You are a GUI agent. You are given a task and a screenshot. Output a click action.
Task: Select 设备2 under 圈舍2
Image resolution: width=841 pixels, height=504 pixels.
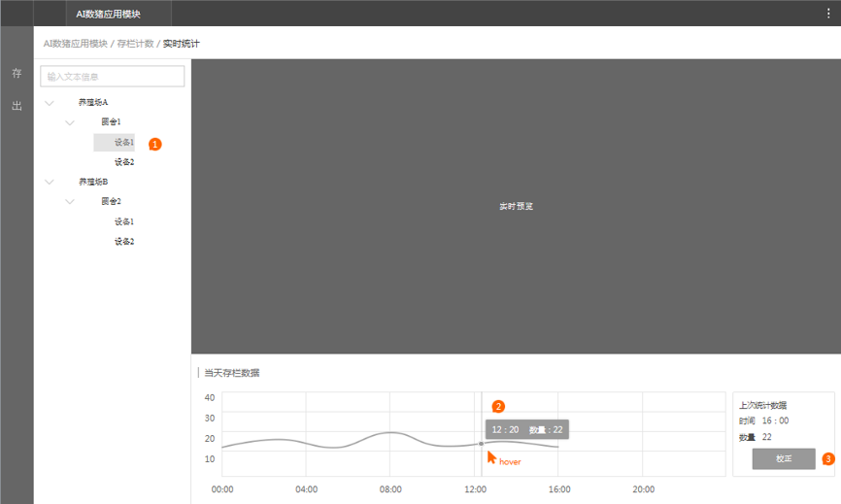pyautogui.click(x=123, y=241)
